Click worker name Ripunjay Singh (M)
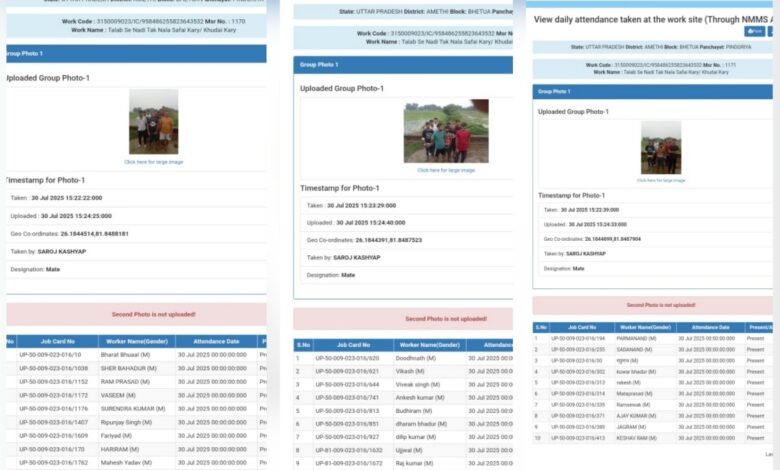The height and width of the screenshot is (470, 780). (x=126, y=422)
